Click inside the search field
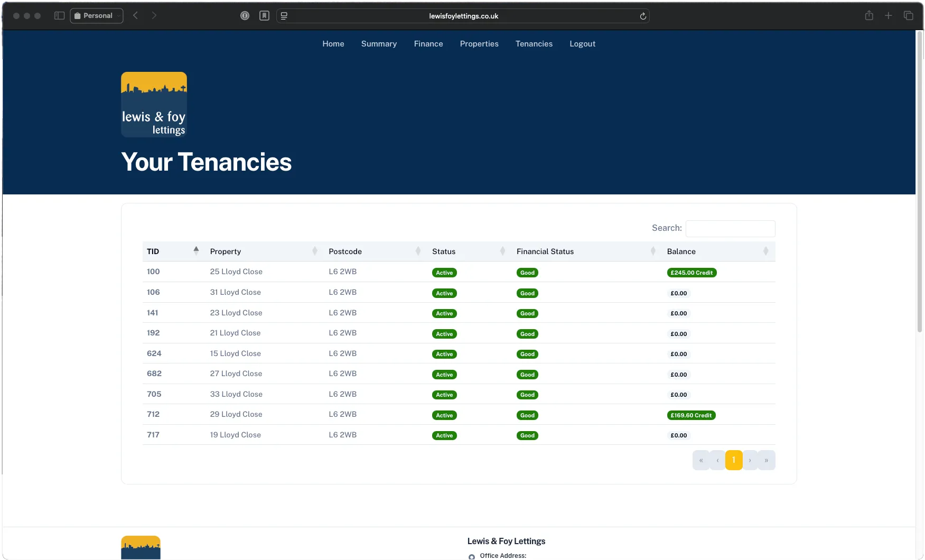Screen dimensions: 925x560 tap(730, 228)
